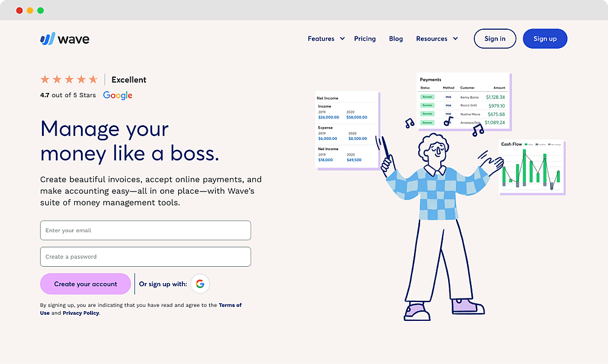Image resolution: width=608 pixels, height=364 pixels.
Task: Focus the Create a password field
Action: coord(145,256)
